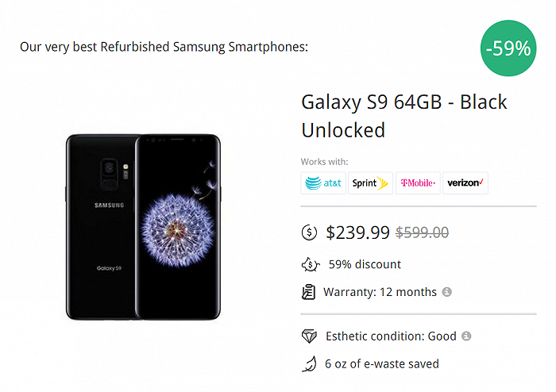Click the Verizon carrier logo
Viewport: 556px width, 392px height.
tap(465, 183)
